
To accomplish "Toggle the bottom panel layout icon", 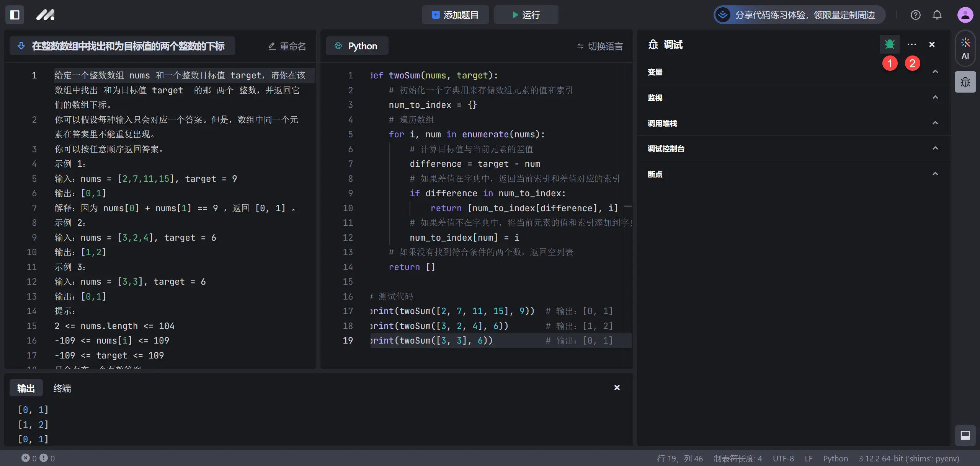I will point(965,435).
